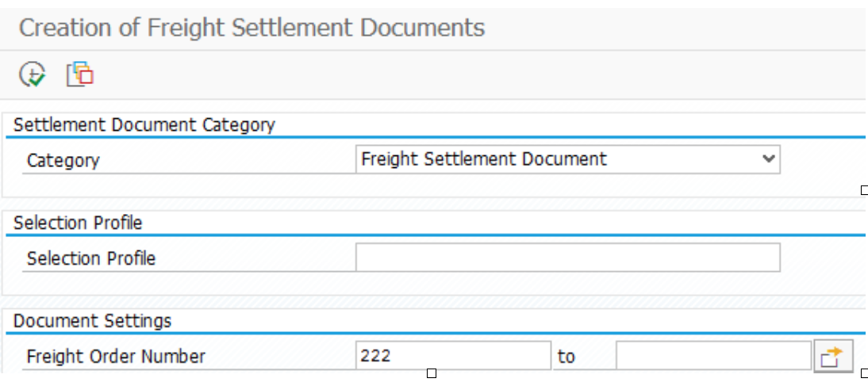Select the Document Settings section header
Screen dimensions: 868x382
pos(93,321)
